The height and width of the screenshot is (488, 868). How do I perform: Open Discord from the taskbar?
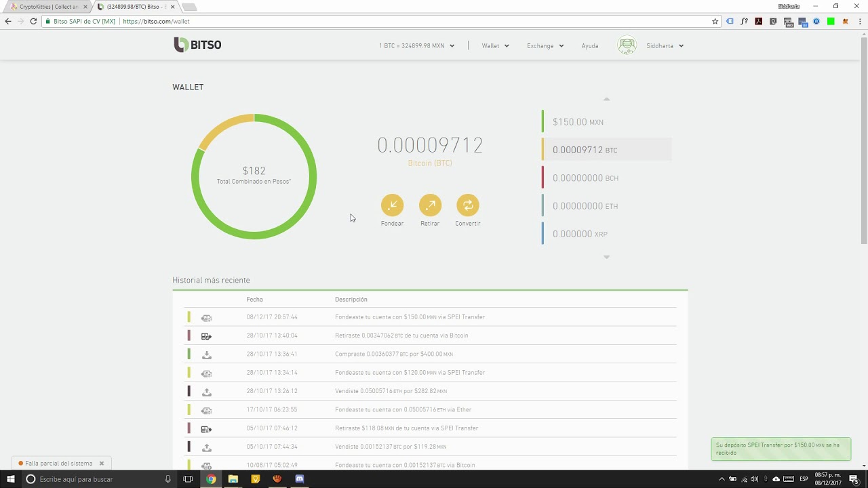coord(300,479)
